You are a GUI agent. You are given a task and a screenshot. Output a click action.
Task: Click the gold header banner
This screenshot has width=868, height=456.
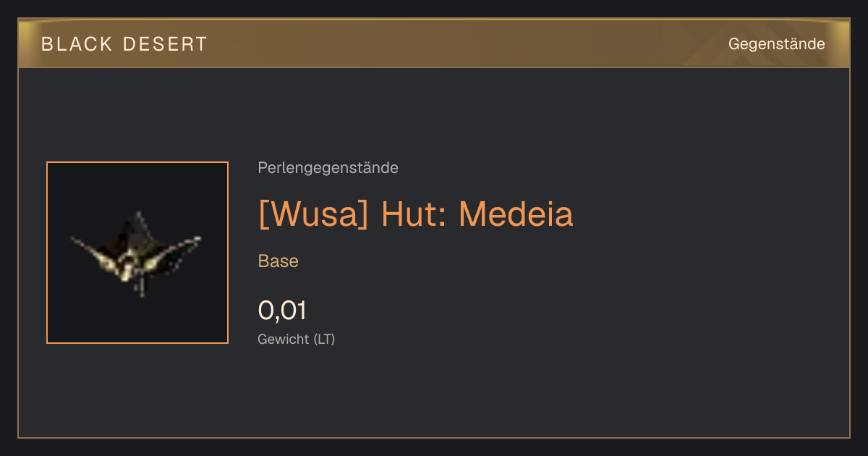[434, 43]
